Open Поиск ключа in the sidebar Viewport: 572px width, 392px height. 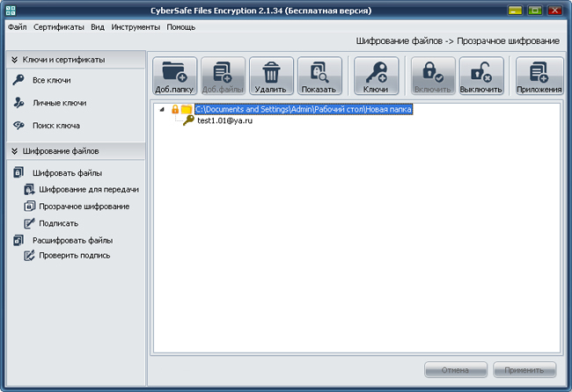point(56,126)
